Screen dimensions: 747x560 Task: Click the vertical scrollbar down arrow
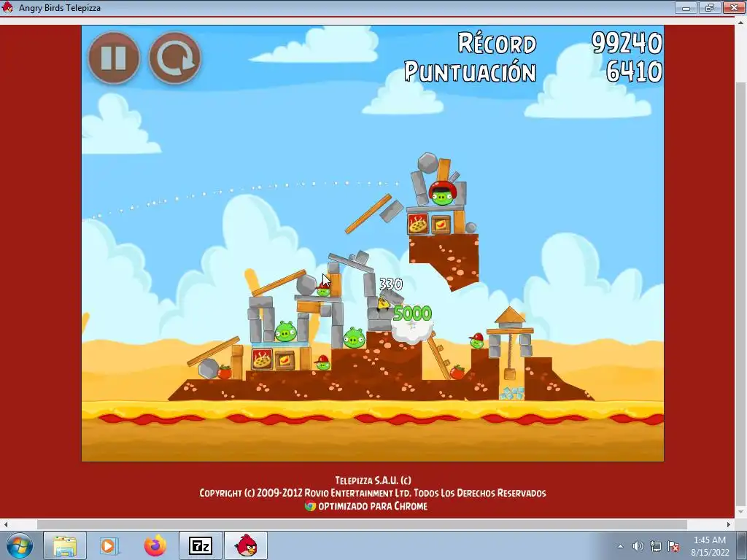tap(741, 513)
